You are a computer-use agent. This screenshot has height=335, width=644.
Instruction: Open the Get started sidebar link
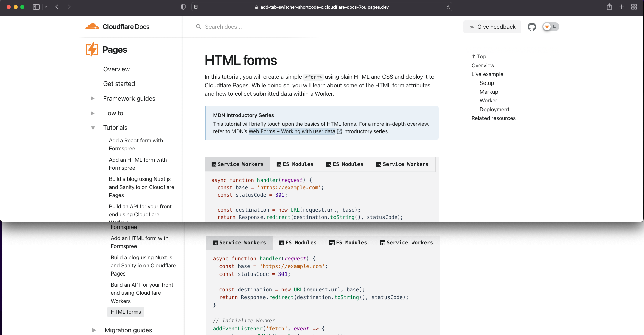click(119, 84)
